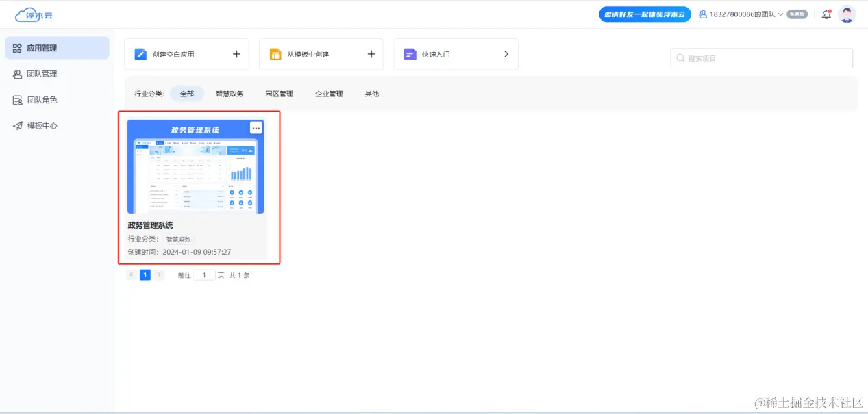Click the plus on 创建空白应用

(x=236, y=53)
